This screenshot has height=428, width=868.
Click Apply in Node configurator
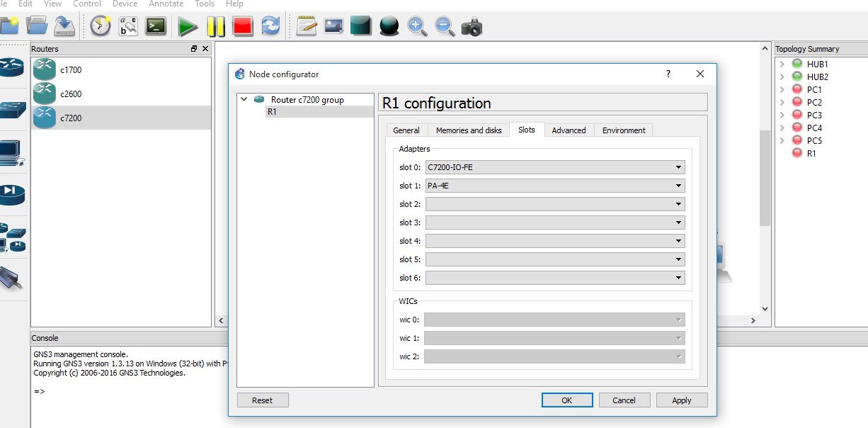coord(682,400)
